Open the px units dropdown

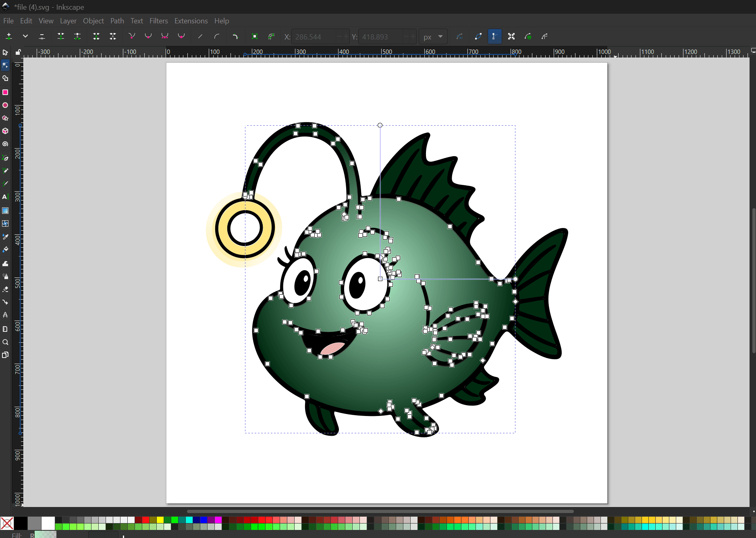[x=433, y=37]
